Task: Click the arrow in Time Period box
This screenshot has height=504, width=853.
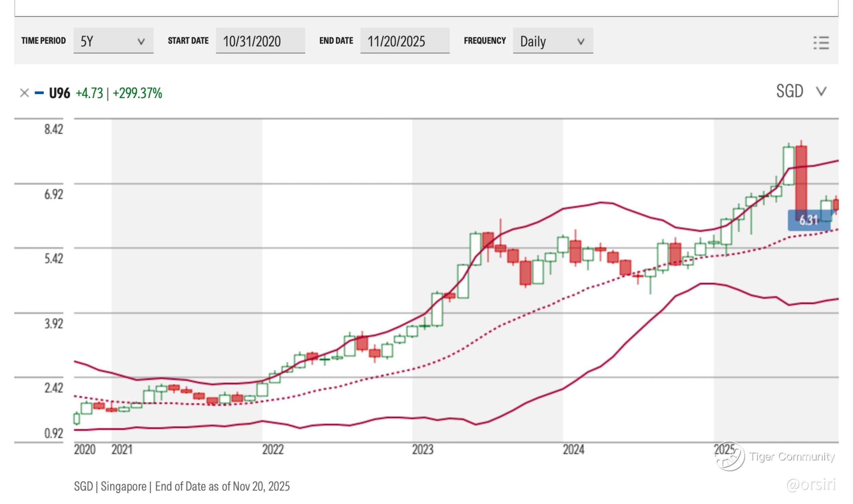Action: click(x=141, y=42)
